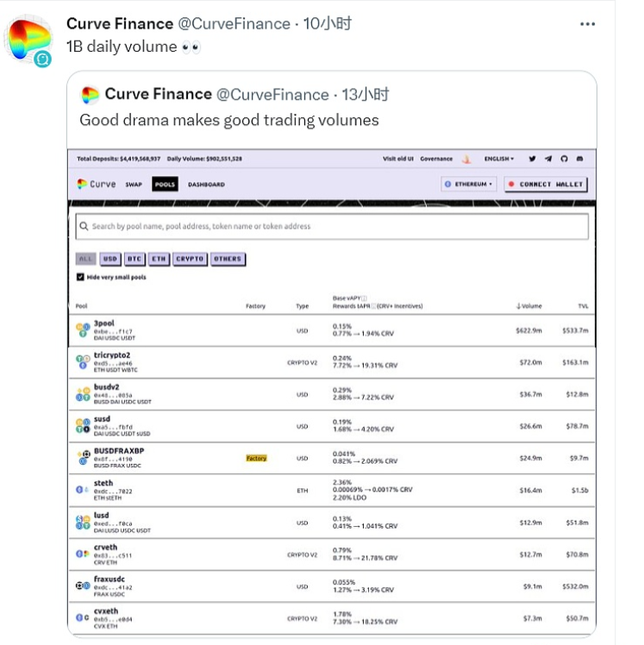This screenshot has height=645, width=644.
Task: Select the USD pool filter
Action: click(110, 259)
